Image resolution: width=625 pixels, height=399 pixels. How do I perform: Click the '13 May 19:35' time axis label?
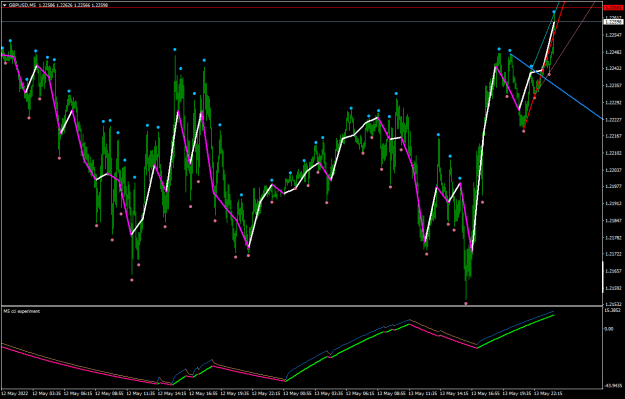click(517, 394)
